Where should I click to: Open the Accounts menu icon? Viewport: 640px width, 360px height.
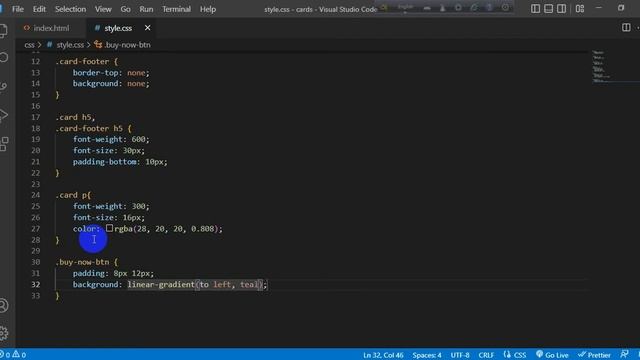[x=4, y=306]
